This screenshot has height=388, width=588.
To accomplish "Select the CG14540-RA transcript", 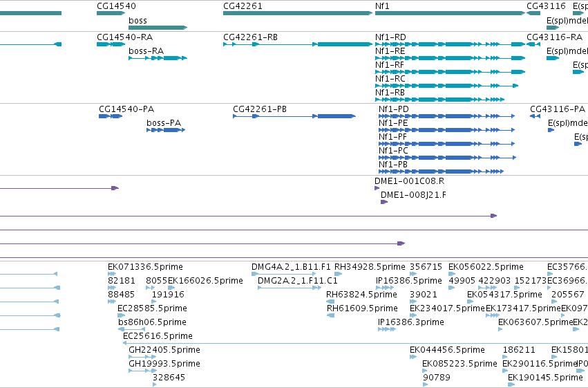I will [111, 44].
